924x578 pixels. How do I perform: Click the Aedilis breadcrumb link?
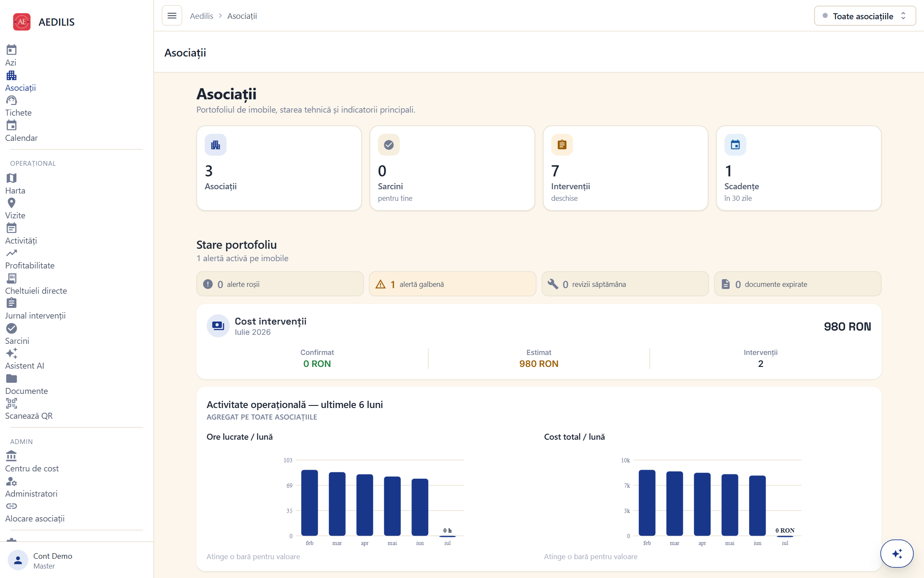click(x=201, y=16)
